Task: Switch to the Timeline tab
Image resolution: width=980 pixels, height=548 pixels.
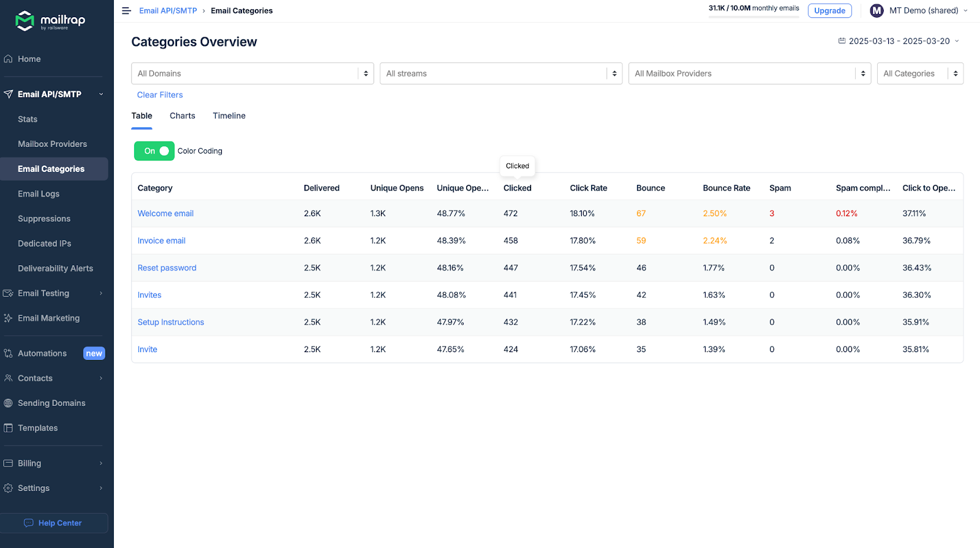Action: 229,116
